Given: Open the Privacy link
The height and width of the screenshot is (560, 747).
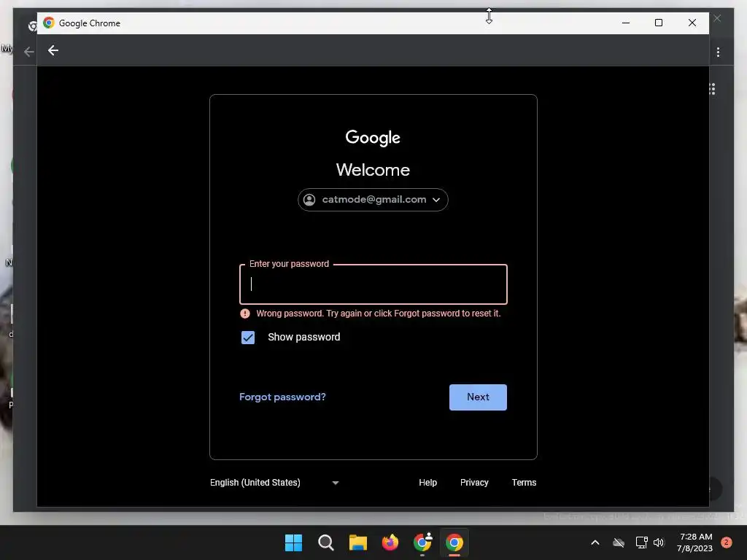Looking at the screenshot, I should [474, 483].
